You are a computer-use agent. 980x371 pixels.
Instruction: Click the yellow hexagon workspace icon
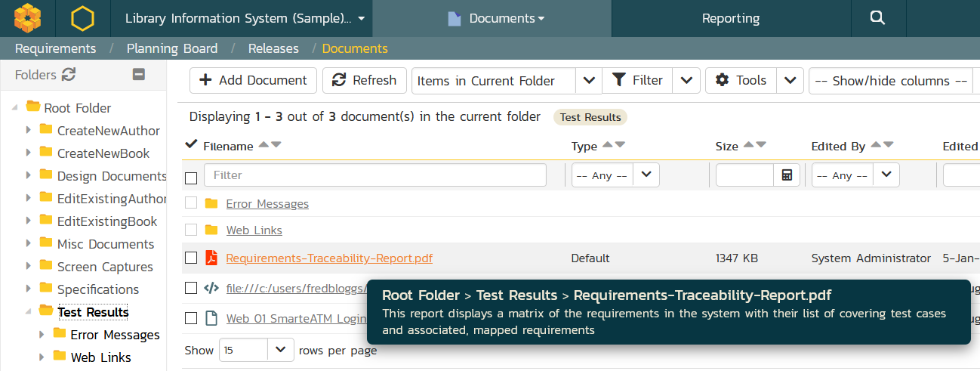82,18
